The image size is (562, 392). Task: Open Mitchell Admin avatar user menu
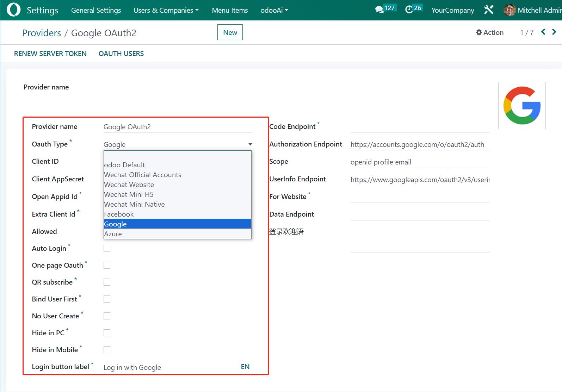pos(532,10)
